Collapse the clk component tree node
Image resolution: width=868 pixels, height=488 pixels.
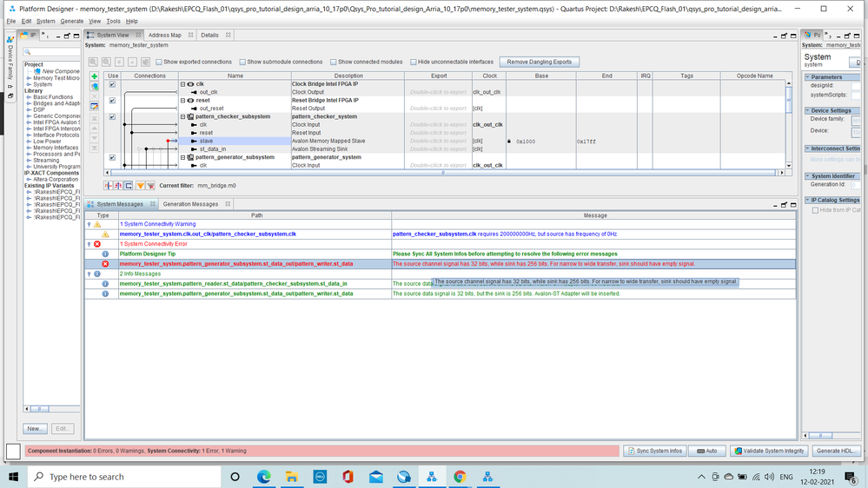point(182,84)
